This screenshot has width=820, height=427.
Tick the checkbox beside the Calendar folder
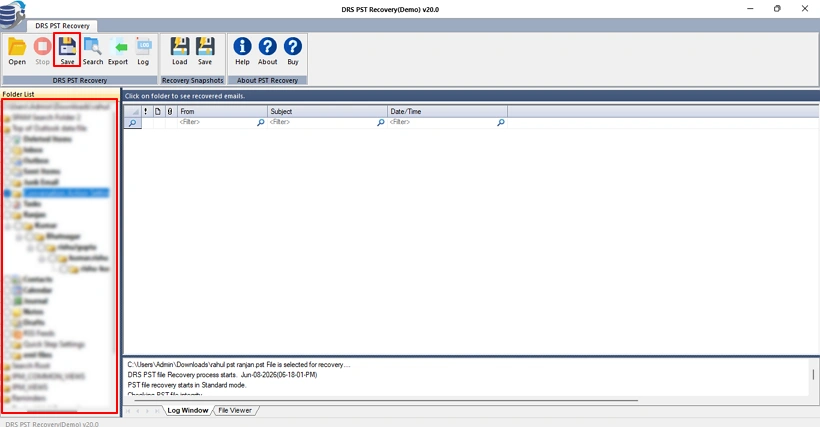coord(8,290)
